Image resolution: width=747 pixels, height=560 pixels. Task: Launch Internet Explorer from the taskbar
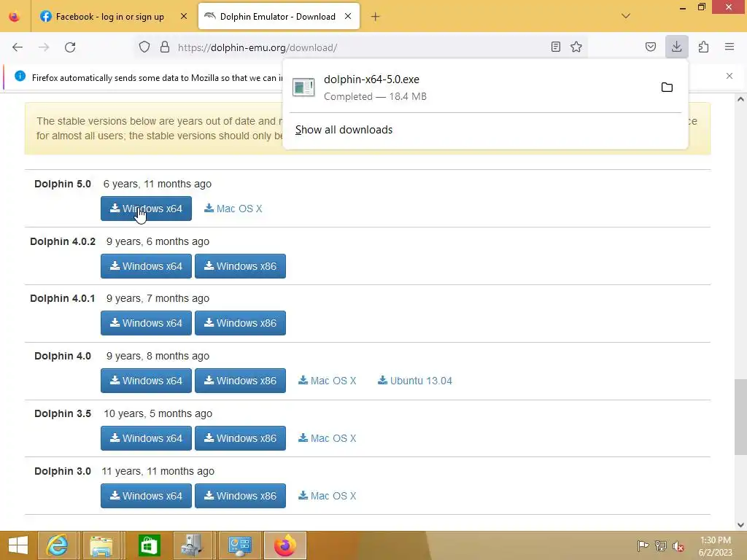pyautogui.click(x=57, y=545)
